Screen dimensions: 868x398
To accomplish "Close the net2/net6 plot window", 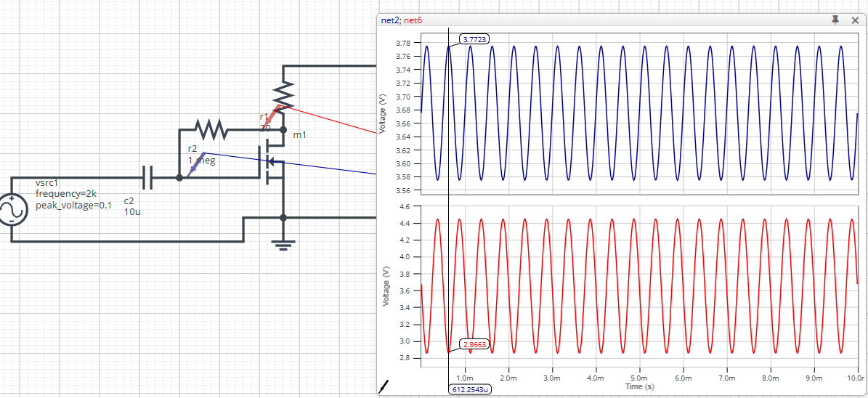I will (x=855, y=20).
